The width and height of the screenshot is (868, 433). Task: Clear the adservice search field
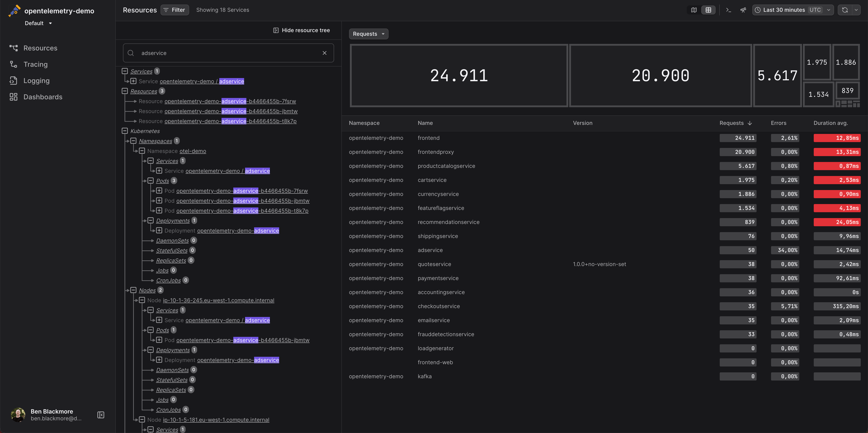(325, 53)
